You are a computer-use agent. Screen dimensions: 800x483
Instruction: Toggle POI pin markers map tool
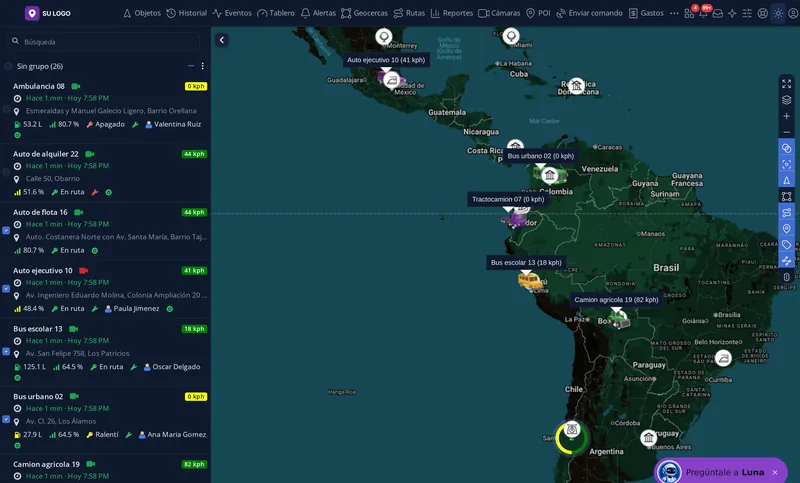[x=787, y=228]
